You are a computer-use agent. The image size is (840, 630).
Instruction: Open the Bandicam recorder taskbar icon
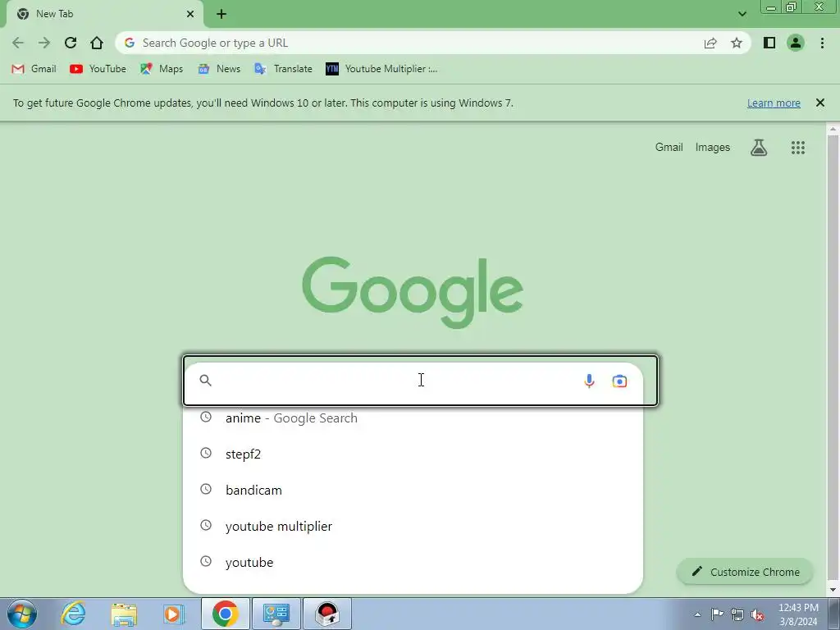(x=327, y=614)
